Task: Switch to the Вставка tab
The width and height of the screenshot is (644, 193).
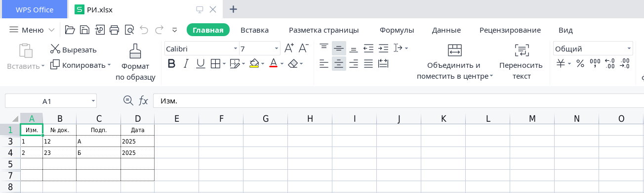Action: (x=254, y=30)
